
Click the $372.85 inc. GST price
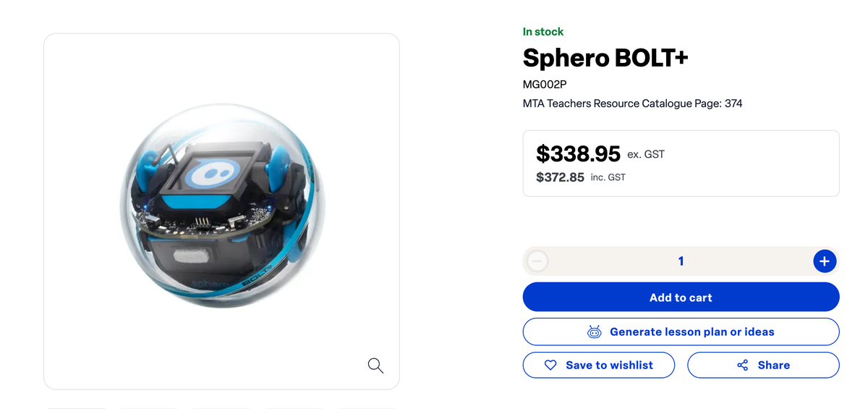[560, 177]
